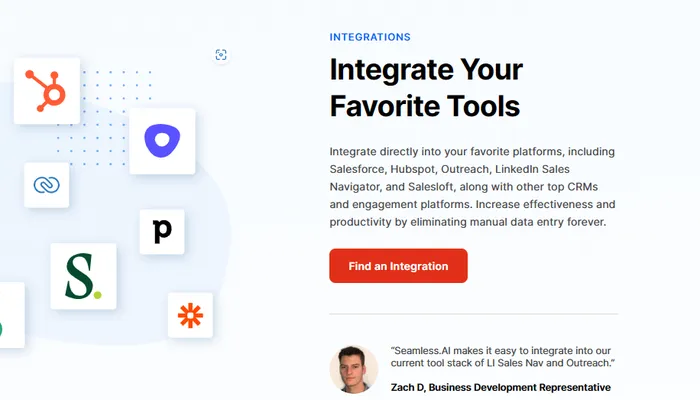
Task: Click the Integrate Your Favorite Tools heading
Action: [x=426, y=87]
